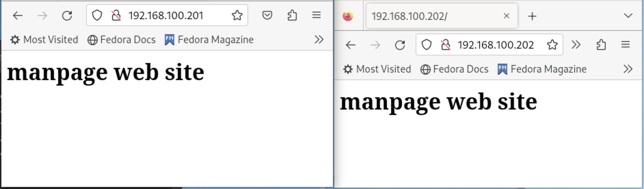
Task: Show more bookmarks chevron in left browser
Action: pyautogui.click(x=319, y=40)
